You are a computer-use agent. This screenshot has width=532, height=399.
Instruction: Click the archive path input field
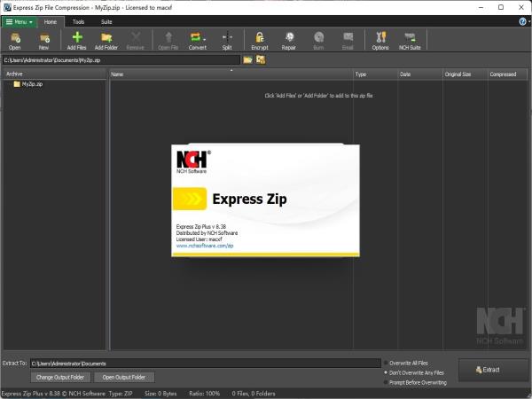[121, 60]
